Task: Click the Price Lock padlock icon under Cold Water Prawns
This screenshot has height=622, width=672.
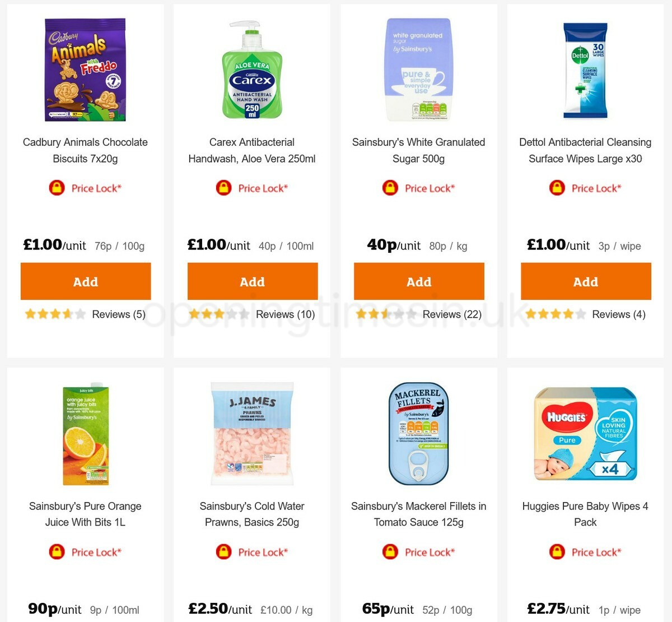Action: click(x=223, y=552)
